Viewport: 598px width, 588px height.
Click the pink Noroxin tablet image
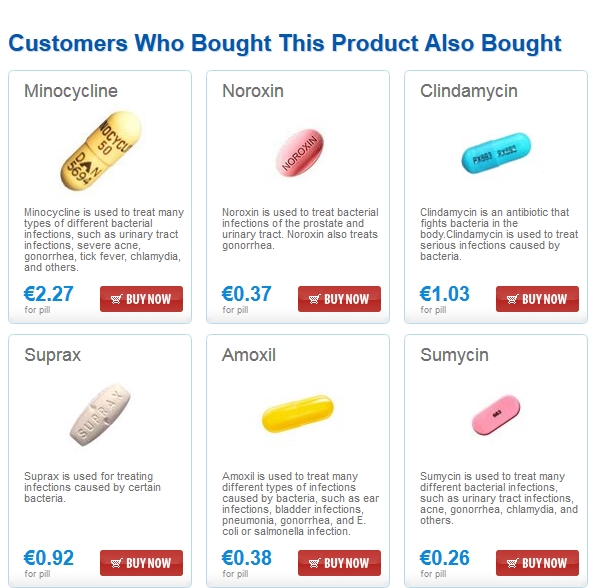coord(300,153)
